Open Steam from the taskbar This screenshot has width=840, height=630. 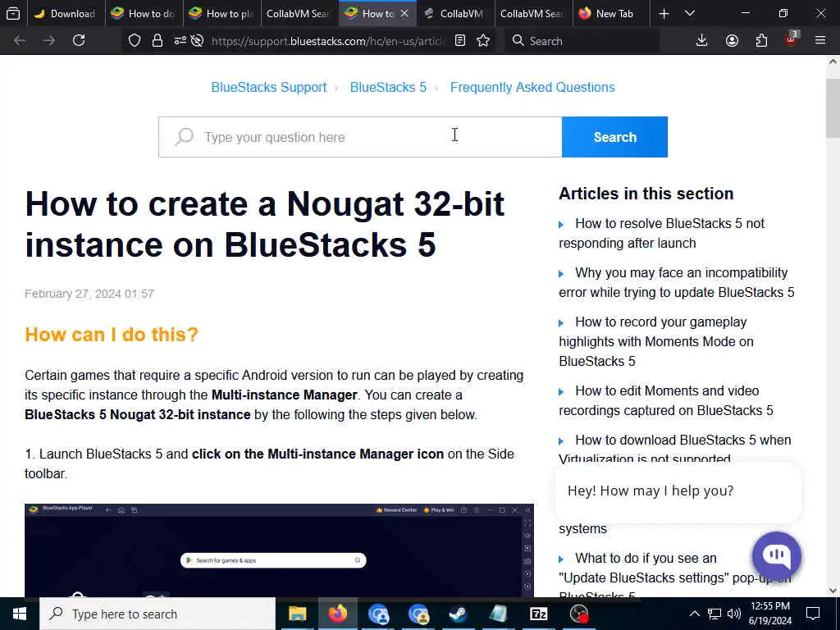point(458,614)
